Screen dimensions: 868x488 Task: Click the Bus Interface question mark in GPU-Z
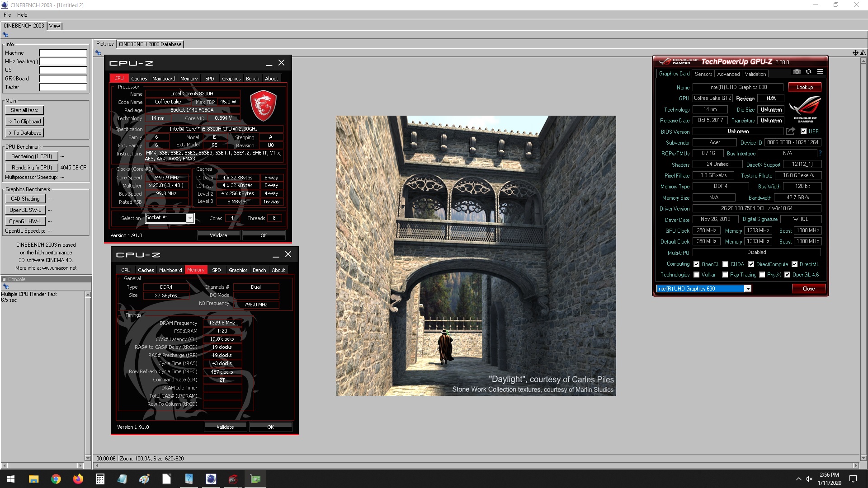pyautogui.click(x=820, y=153)
